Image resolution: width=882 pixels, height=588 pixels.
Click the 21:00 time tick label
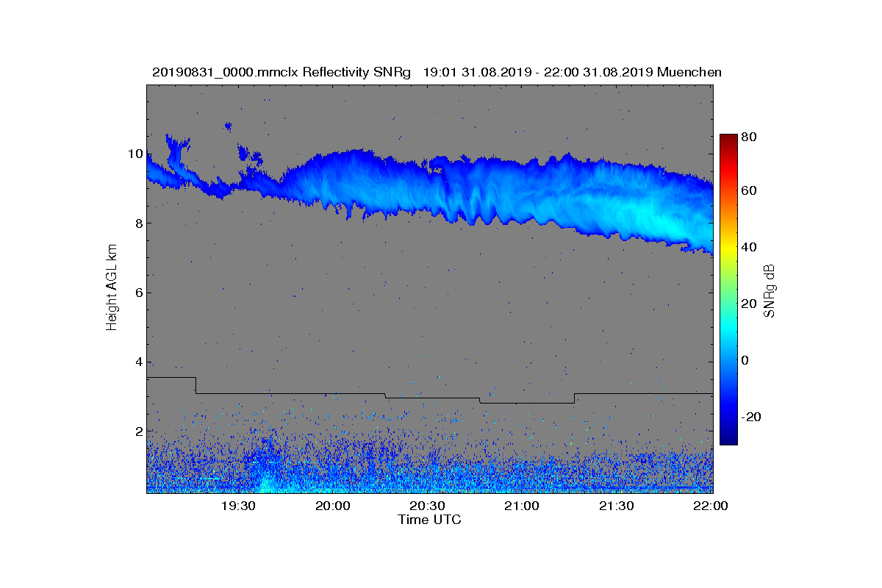[521, 506]
